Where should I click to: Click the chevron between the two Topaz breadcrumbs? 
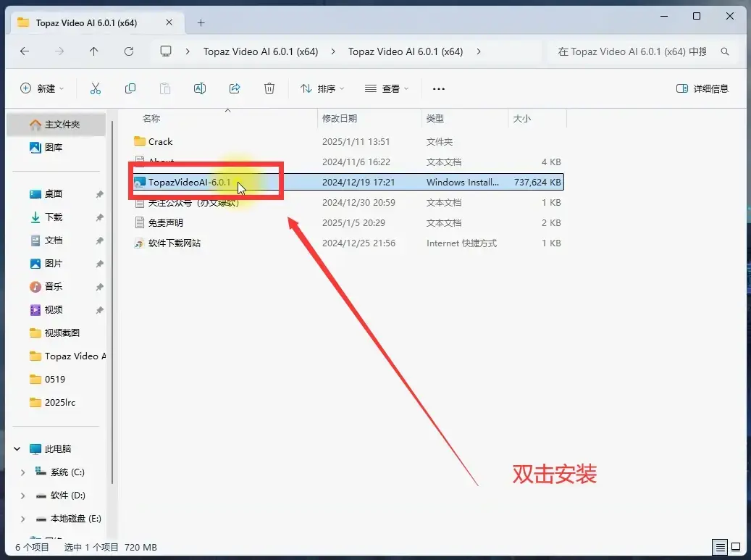click(333, 51)
